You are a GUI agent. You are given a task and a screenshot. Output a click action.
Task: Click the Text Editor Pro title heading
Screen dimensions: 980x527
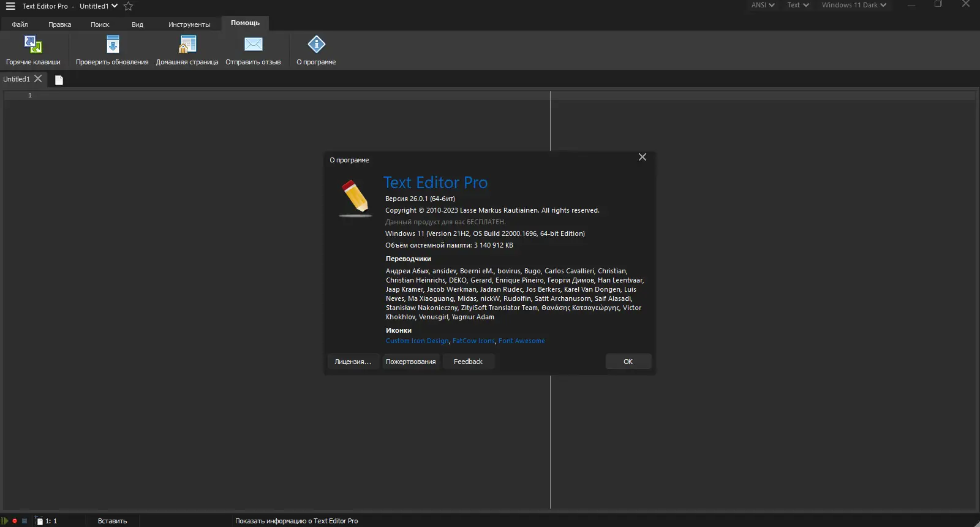click(x=435, y=183)
